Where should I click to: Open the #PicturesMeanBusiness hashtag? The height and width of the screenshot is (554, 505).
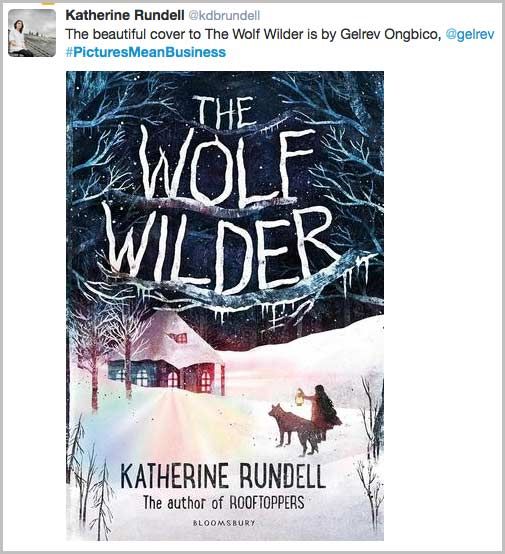[x=146, y=52]
